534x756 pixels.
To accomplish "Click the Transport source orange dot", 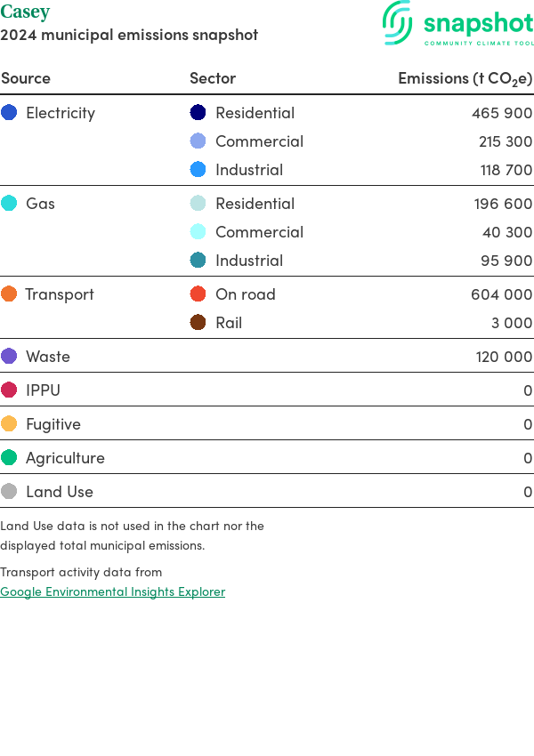I will (x=9, y=294).
